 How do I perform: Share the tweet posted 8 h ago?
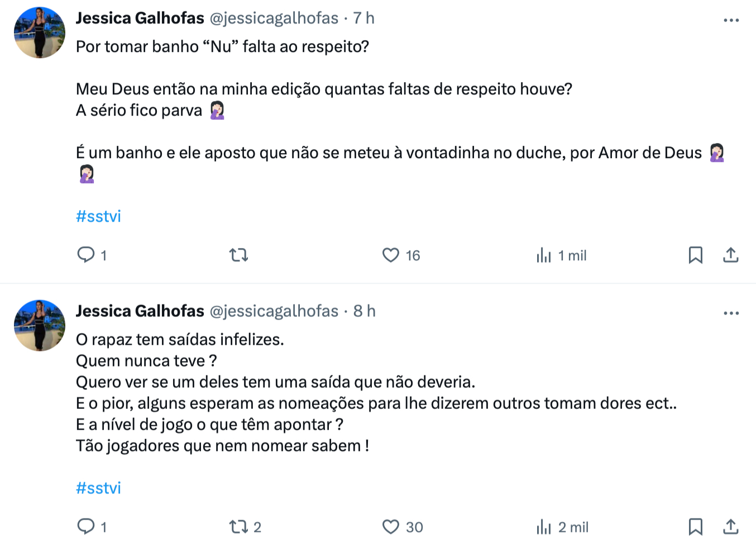731,527
